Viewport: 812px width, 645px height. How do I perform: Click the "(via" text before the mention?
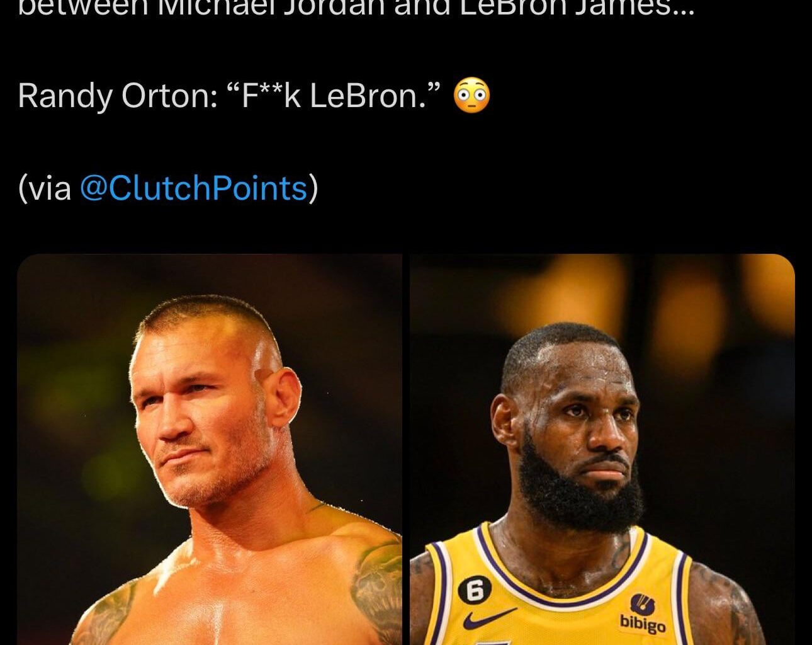pyautogui.click(x=45, y=188)
